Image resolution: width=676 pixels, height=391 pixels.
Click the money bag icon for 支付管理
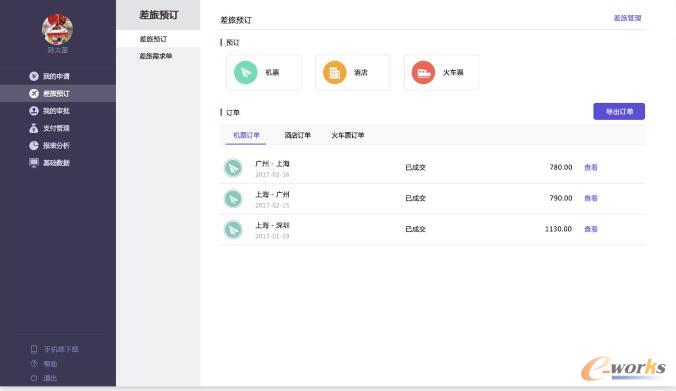34,128
